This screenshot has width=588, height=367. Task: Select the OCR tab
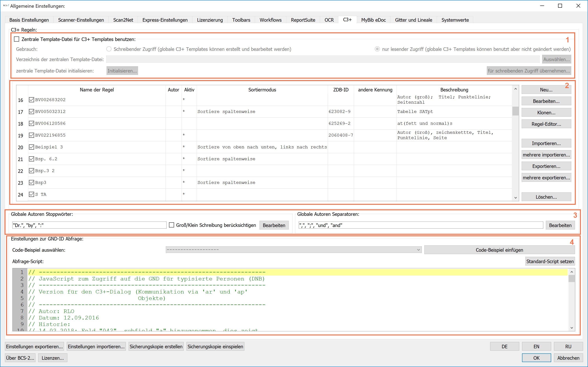coord(329,20)
